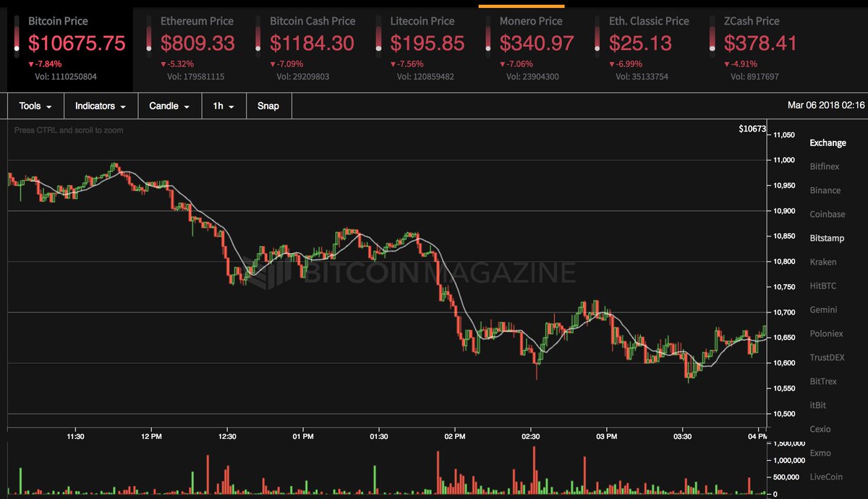Choose the Kraken exchange

point(822,262)
